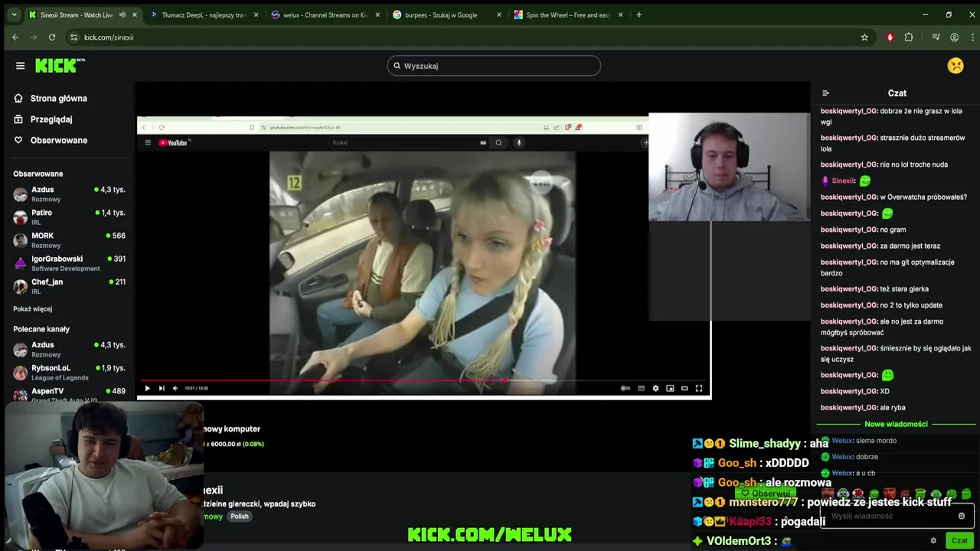Click the Czat panel title

[x=897, y=93]
